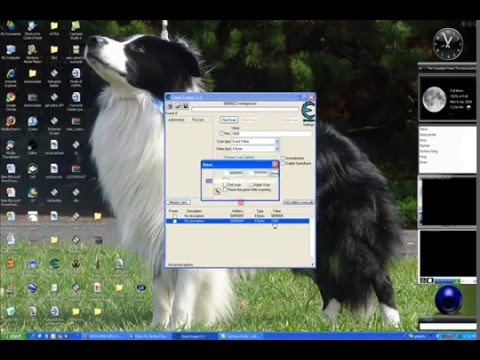Image resolution: width=480 pixels, height=360 pixels.
Task: Launch Google Chrome from the desktop
Action: point(11,101)
